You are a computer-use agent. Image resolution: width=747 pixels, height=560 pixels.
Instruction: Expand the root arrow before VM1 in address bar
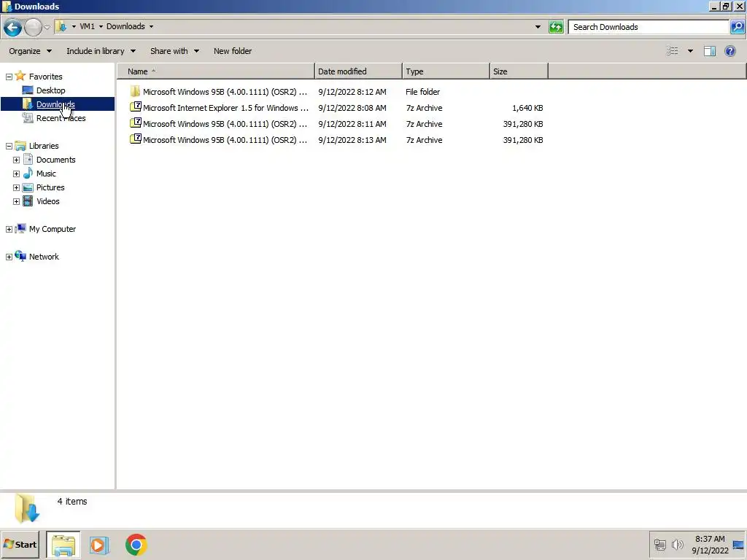74,27
